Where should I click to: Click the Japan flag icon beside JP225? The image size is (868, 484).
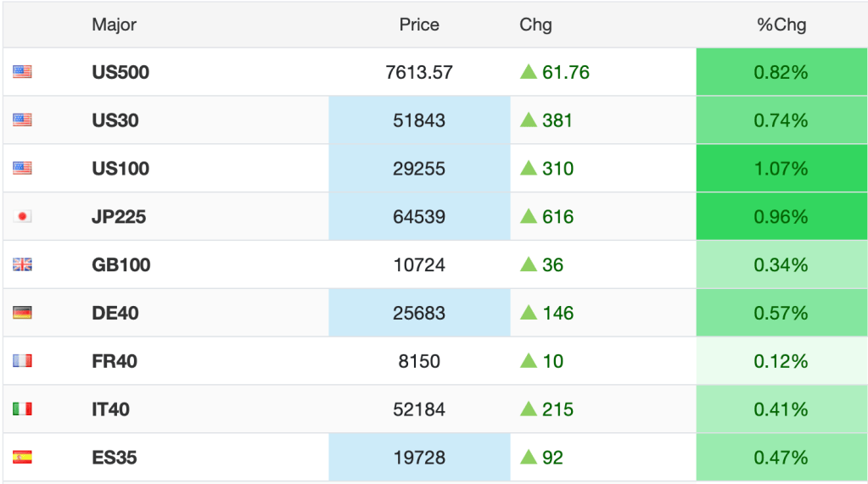pos(22,216)
